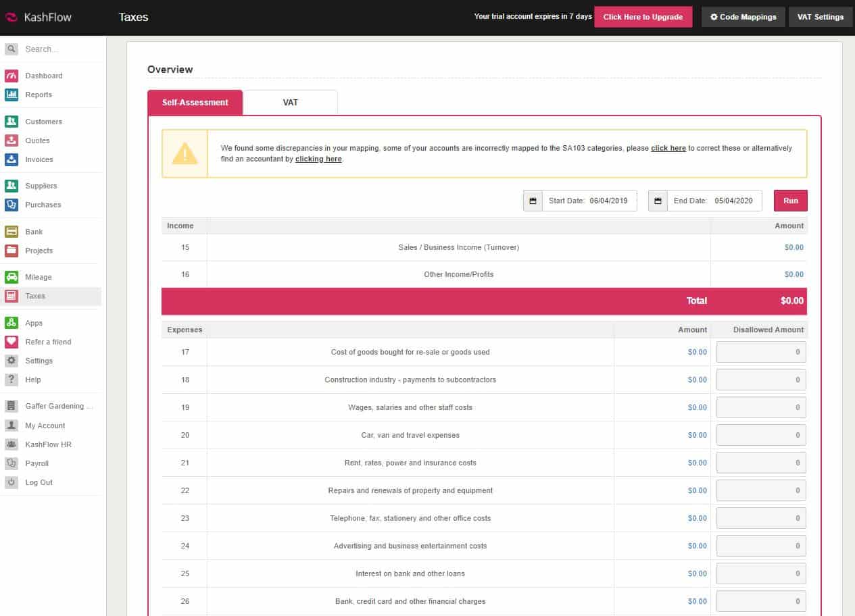Viewport: 855px width, 616px height.
Task: Open the Purchases menu item
Action: (x=43, y=205)
